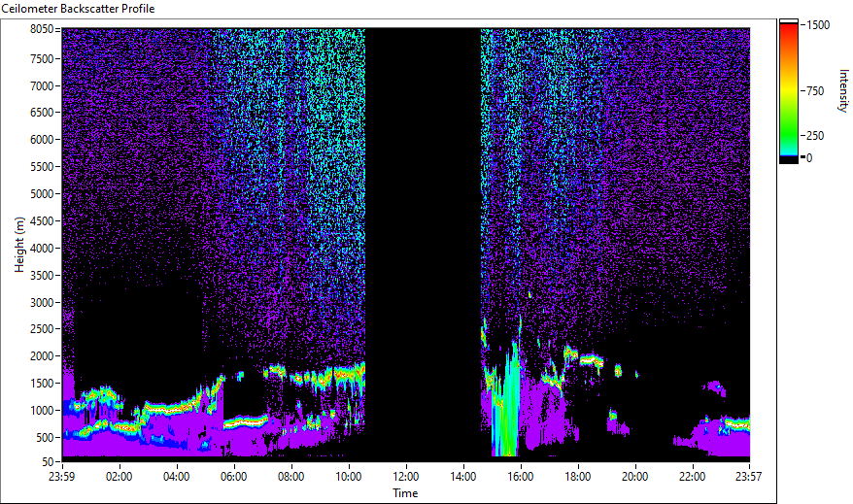Click the 7500 height tick label

(x=42, y=58)
